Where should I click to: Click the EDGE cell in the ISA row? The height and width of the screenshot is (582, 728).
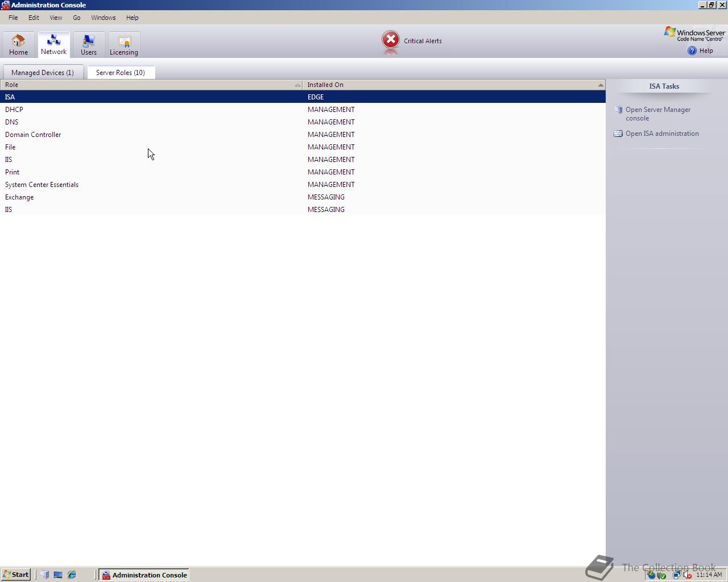click(x=316, y=97)
